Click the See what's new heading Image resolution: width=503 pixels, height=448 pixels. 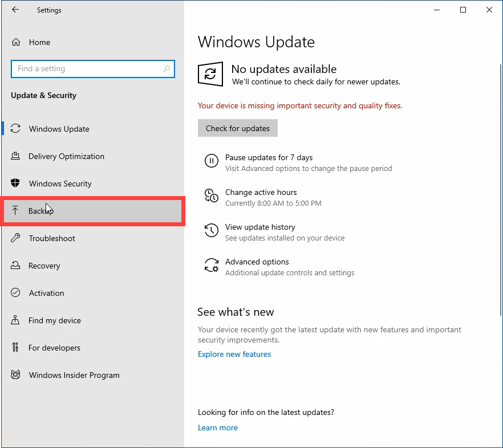tap(236, 312)
